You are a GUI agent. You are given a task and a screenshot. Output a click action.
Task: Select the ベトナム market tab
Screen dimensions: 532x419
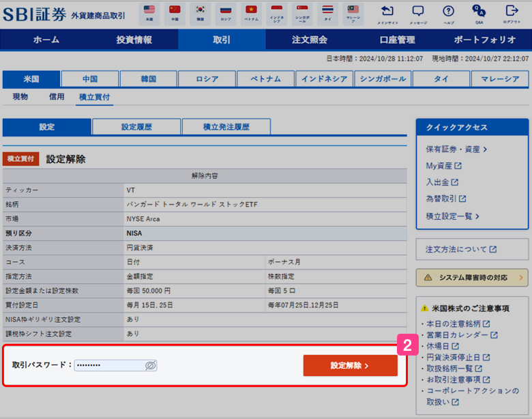coord(265,79)
